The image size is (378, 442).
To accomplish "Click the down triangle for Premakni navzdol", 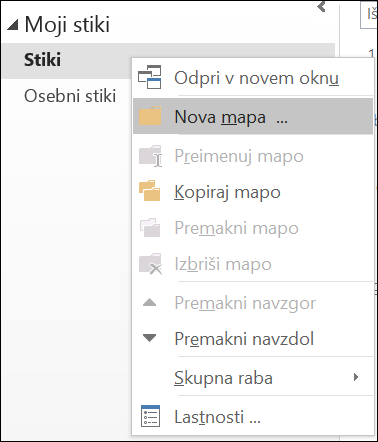I will point(149,338).
